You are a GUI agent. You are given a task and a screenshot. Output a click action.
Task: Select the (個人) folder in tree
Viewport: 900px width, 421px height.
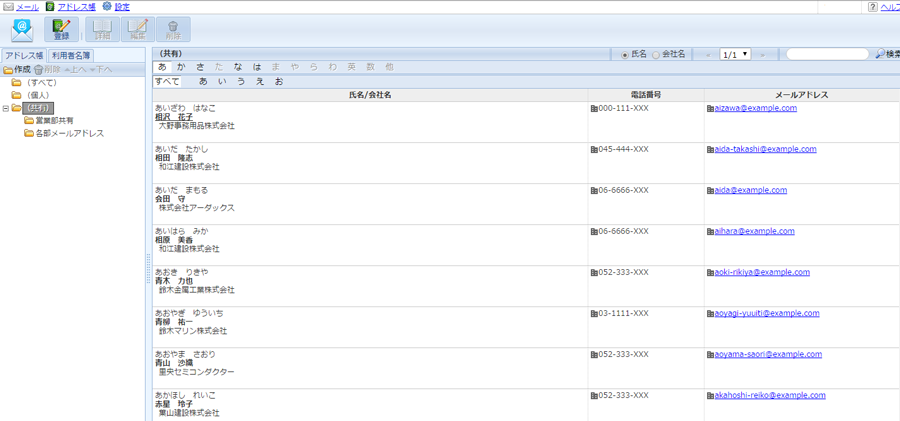pyautogui.click(x=38, y=95)
